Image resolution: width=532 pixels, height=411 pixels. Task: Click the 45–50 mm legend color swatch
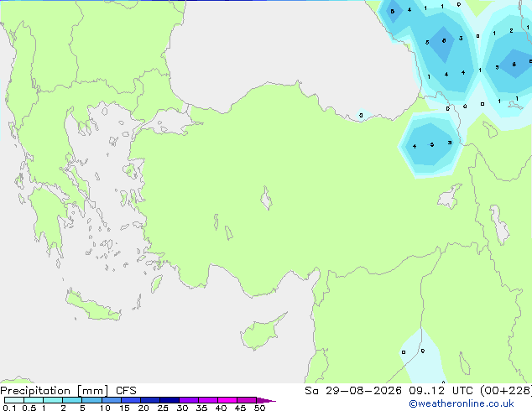point(247,400)
